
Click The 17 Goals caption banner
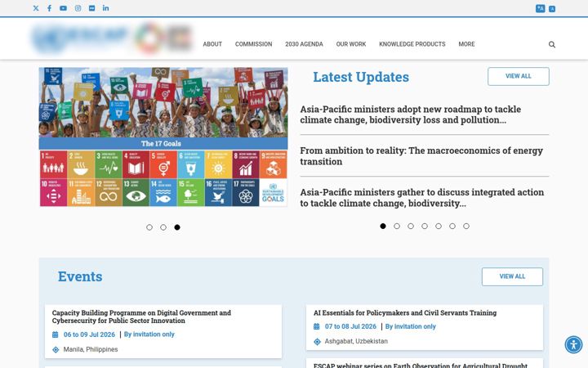click(x=163, y=143)
